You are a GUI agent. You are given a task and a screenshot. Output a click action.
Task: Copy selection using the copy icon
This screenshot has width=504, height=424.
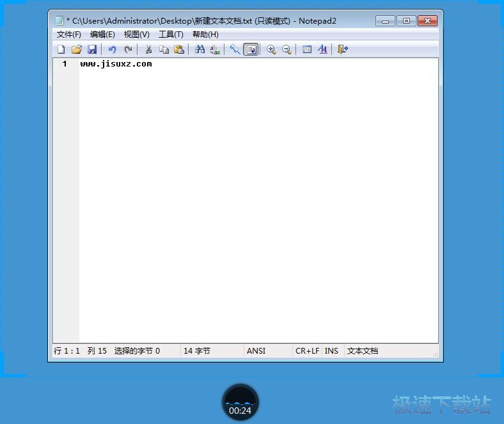(x=164, y=49)
